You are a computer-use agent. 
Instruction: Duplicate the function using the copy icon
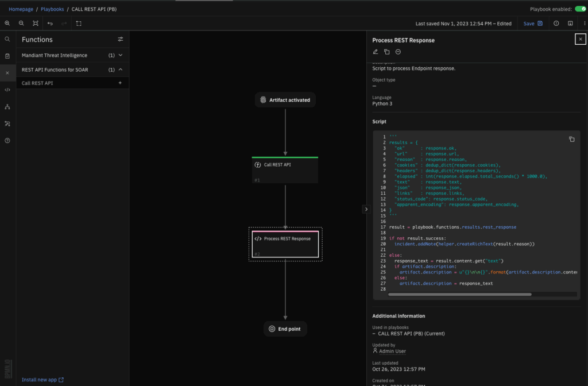(x=386, y=51)
